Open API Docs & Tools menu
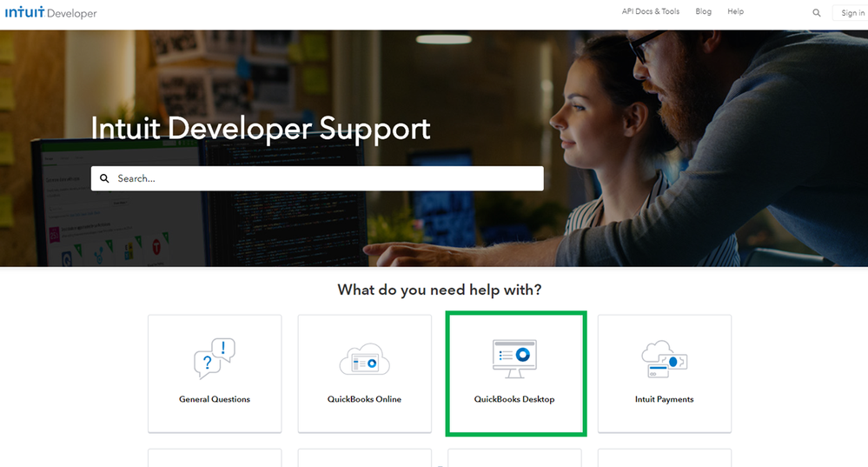868x467 pixels. (x=651, y=11)
